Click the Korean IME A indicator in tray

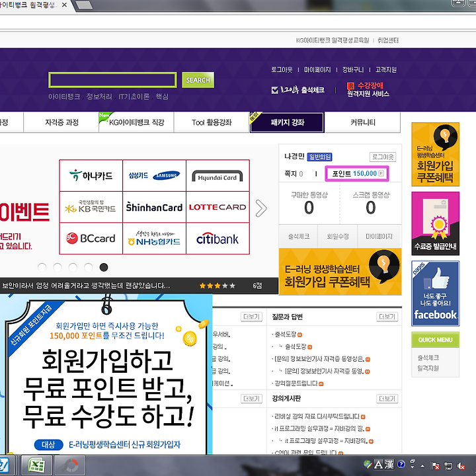(378, 465)
